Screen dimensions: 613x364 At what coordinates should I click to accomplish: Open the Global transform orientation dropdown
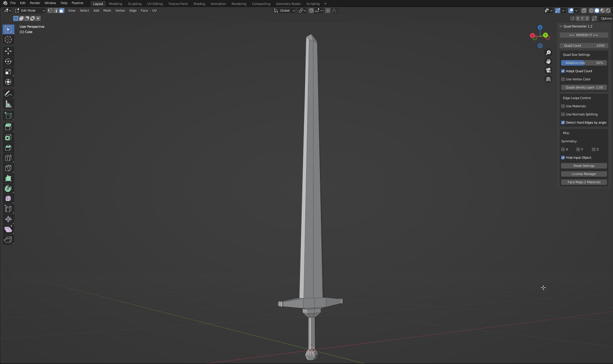coord(285,11)
